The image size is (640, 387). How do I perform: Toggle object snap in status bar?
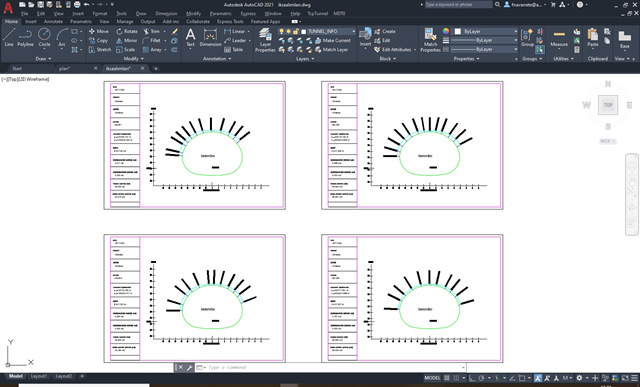pyautogui.click(x=522, y=378)
